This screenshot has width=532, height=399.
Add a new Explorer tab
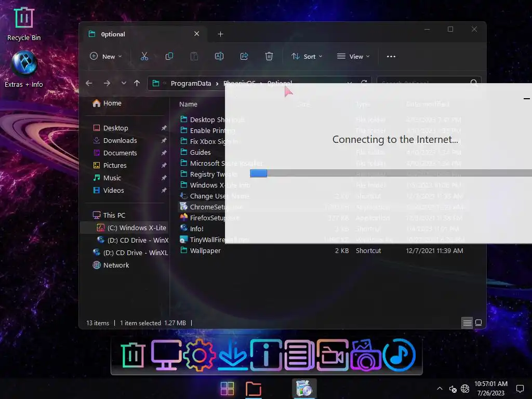[x=220, y=34]
